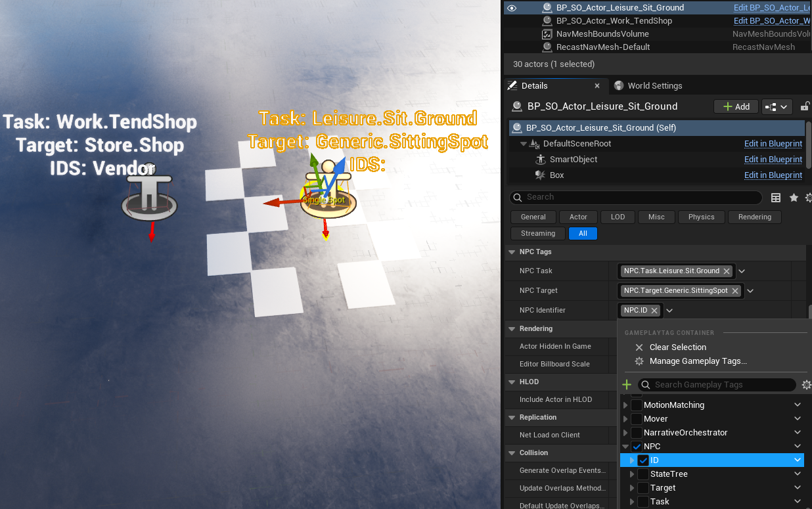Click the gear icon beside the tag search
Viewport: 812px width, 509px height.
point(806,385)
